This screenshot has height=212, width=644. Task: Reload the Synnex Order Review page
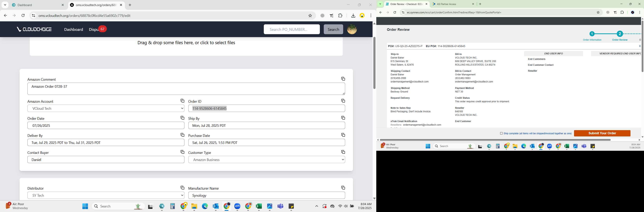[395, 12]
